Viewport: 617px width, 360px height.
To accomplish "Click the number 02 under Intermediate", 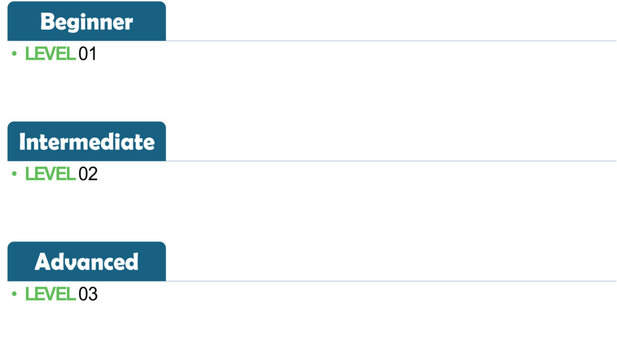I will click(x=88, y=174).
